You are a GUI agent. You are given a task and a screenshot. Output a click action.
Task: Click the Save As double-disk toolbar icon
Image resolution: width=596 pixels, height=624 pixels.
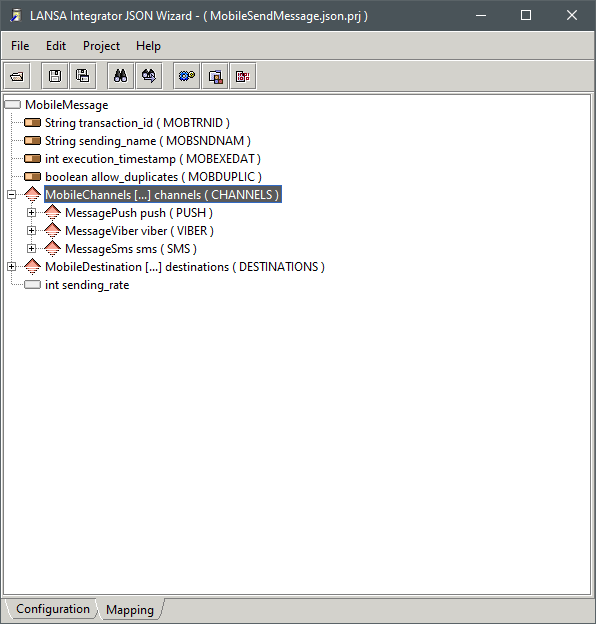[83, 76]
